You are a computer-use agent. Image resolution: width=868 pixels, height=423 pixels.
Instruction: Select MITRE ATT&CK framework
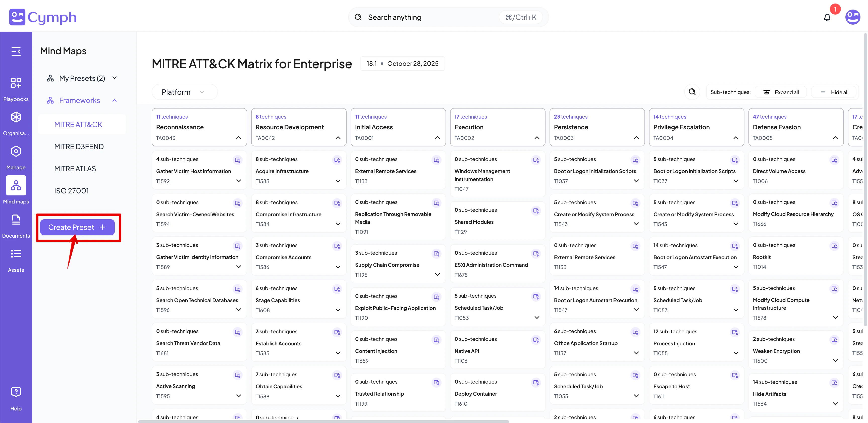82,124
